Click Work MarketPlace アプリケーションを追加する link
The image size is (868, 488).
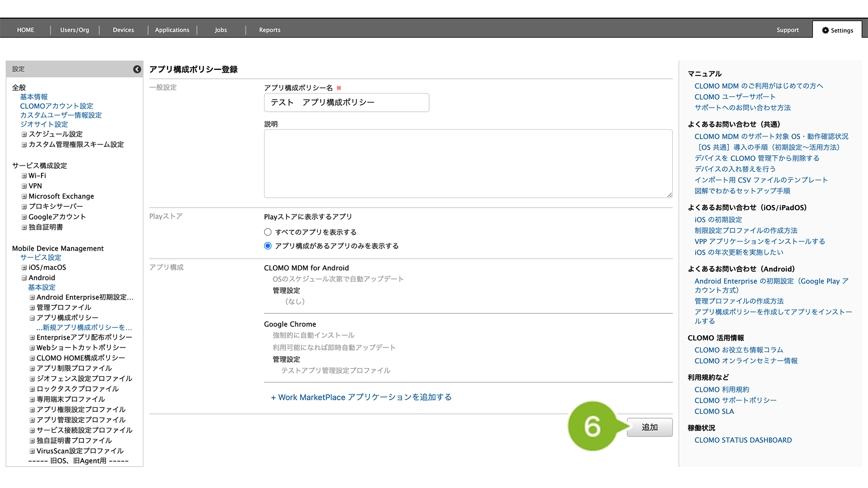click(361, 397)
